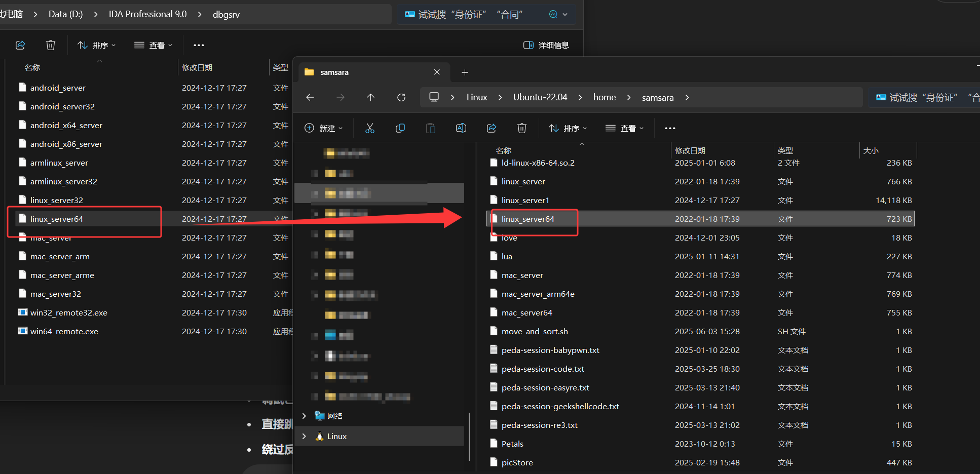This screenshot has height=474, width=980.
Task: Click the share icon in dbgsrv window toolbar
Action: tap(20, 45)
